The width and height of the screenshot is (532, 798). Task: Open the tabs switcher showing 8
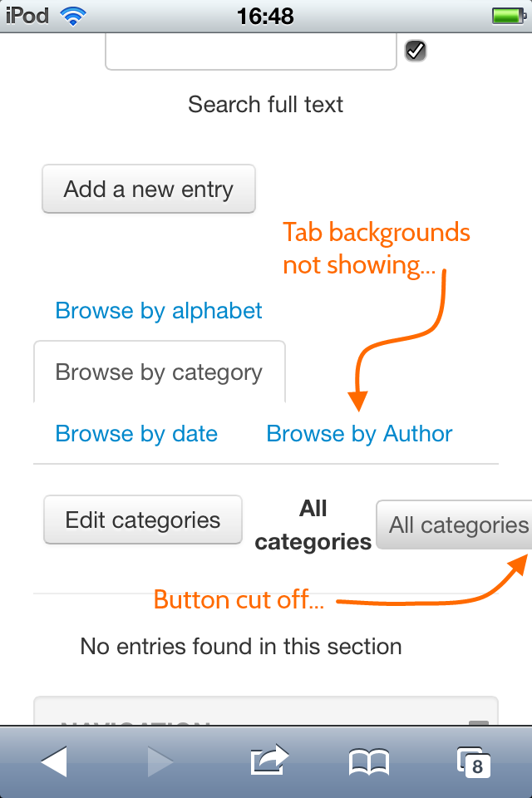click(x=474, y=762)
